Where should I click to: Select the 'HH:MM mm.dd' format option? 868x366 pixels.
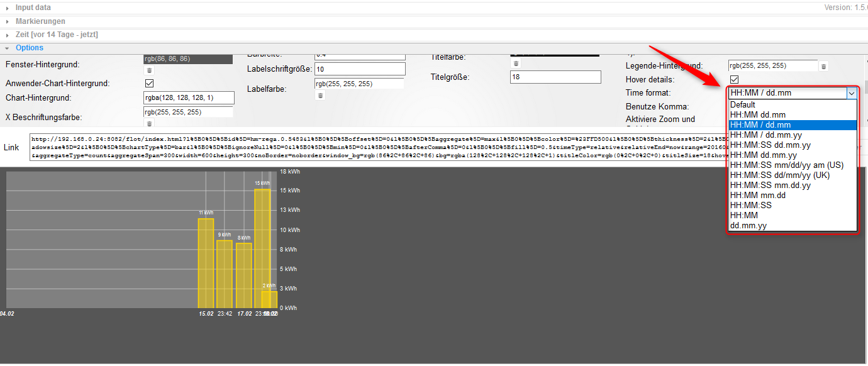click(793, 195)
